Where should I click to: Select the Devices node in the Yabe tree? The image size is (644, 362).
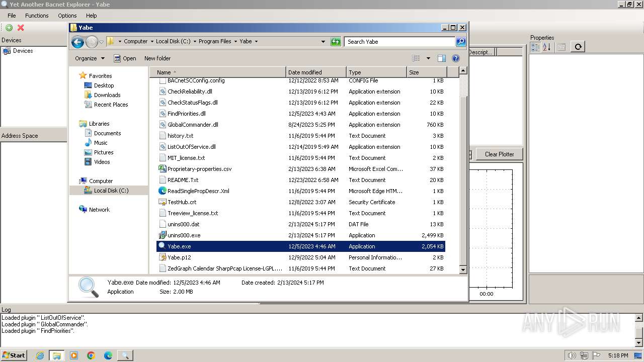(x=23, y=51)
